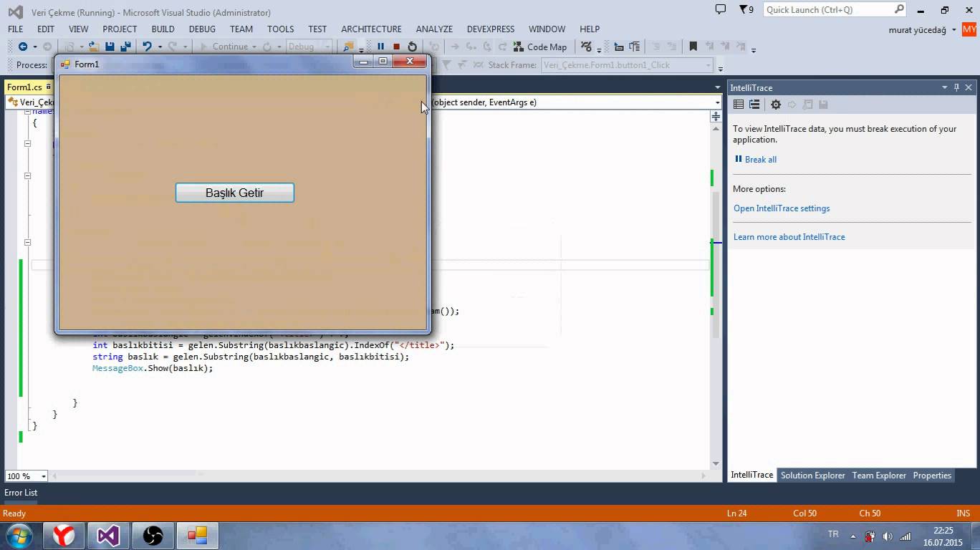Open the VIEW menu

point(79,29)
